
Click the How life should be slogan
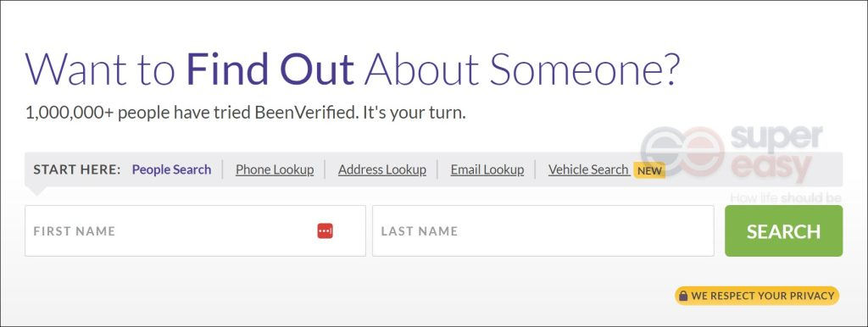[x=786, y=197]
